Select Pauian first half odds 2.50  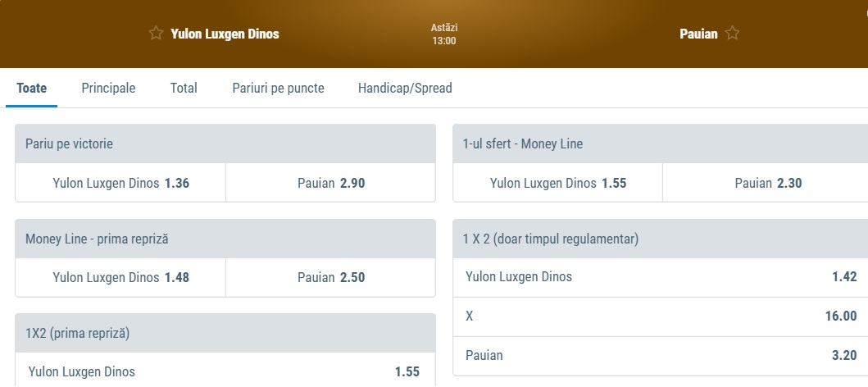330,278
